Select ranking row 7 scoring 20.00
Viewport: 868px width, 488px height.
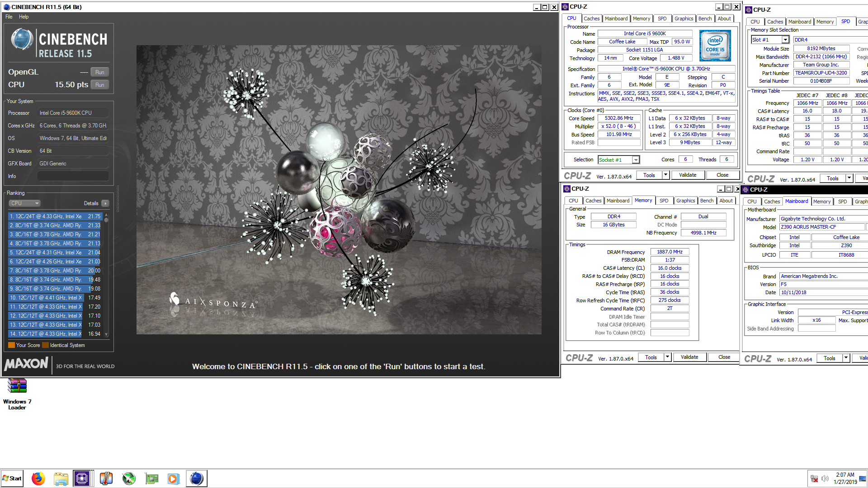click(x=55, y=271)
